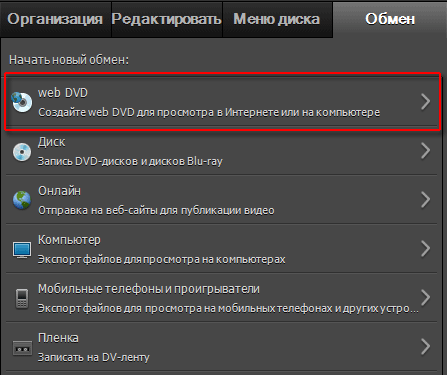Click the Диск disc icon
Viewport: 447px width, 375px height.
click(22, 152)
